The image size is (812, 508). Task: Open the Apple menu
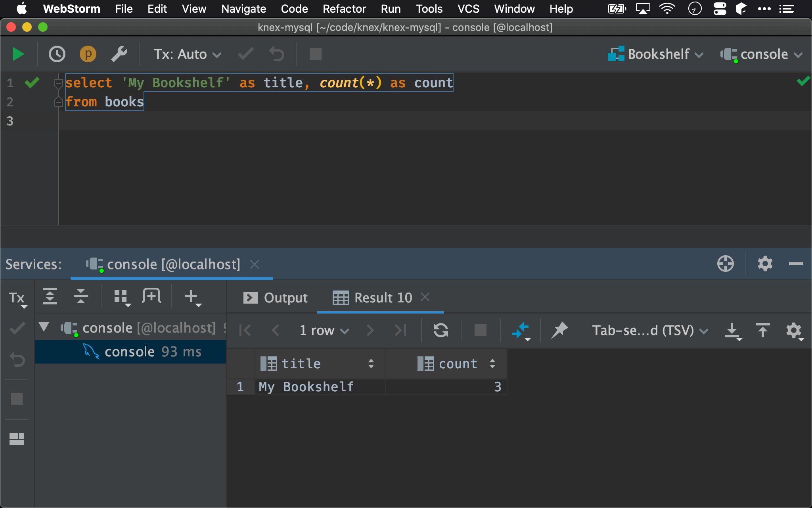22,9
